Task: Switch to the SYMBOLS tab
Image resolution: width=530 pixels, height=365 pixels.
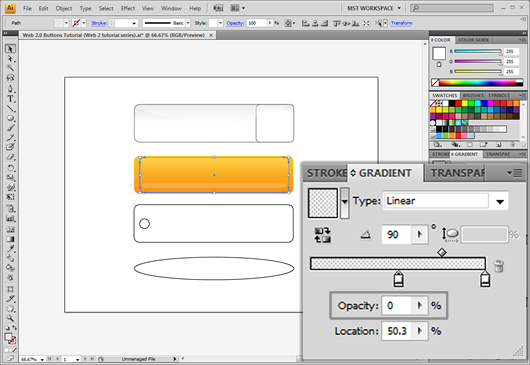Action: (x=499, y=95)
